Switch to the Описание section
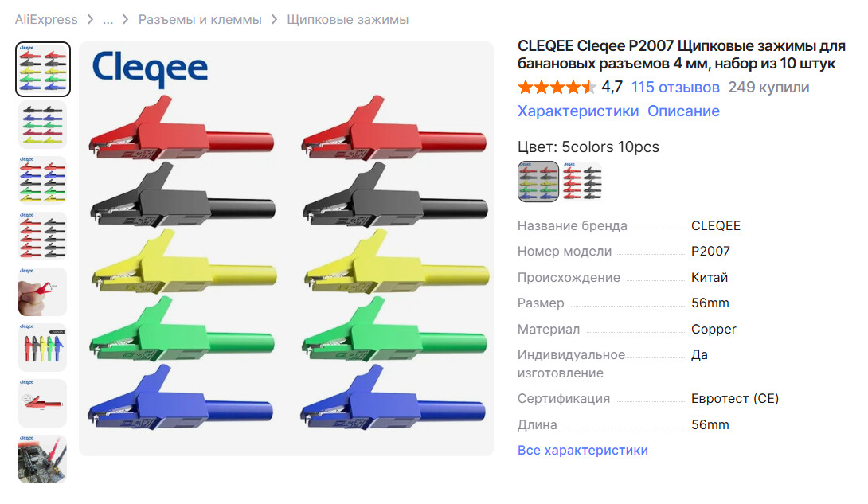 point(683,111)
